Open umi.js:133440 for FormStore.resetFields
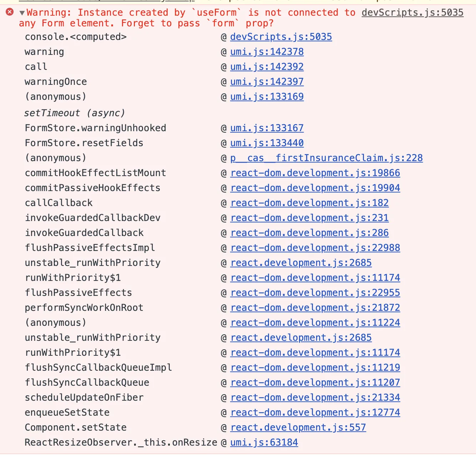The width and height of the screenshot is (476, 457). [267, 143]
